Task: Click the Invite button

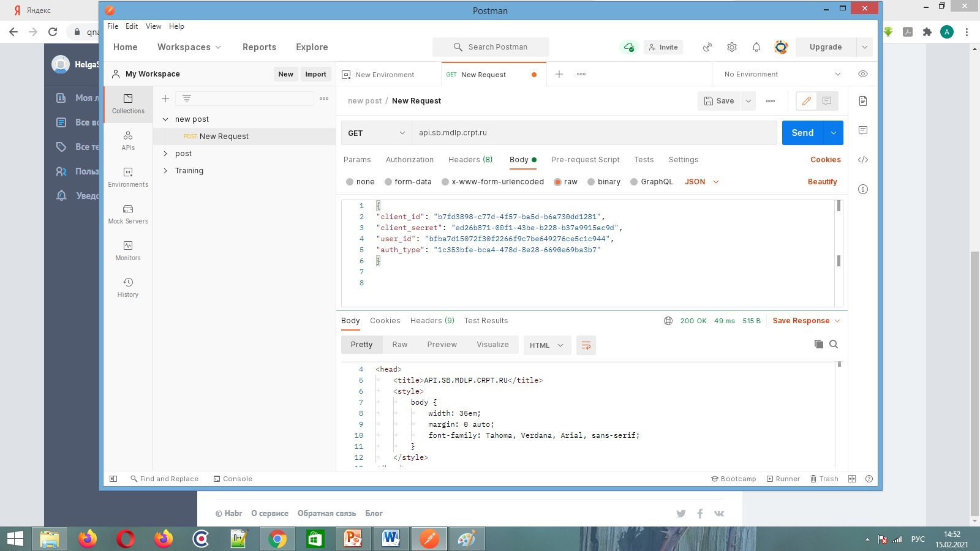Action: pos(663,47)
